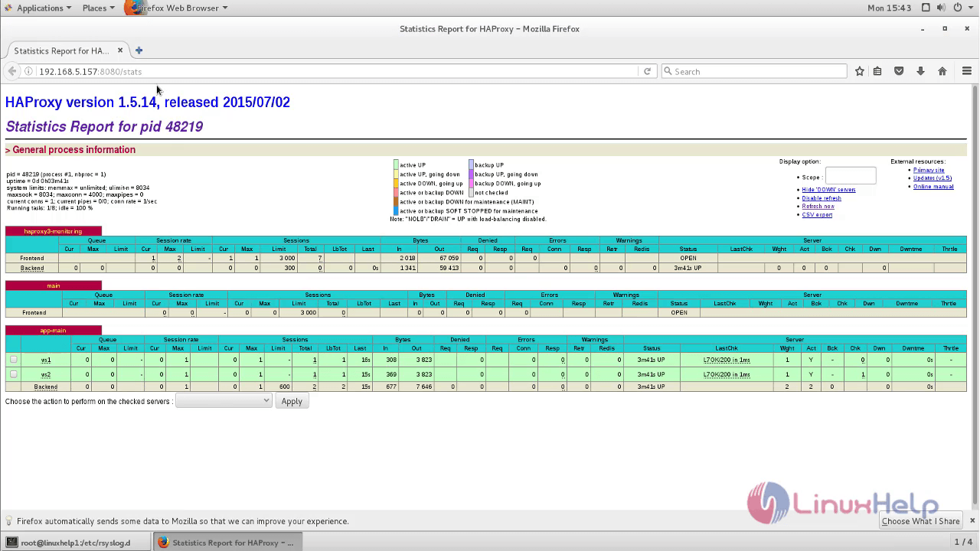Click the L7OK/200 in 1ms check for ws1
Viewport: 980px width, 551px height.
(x=727, y=360)
